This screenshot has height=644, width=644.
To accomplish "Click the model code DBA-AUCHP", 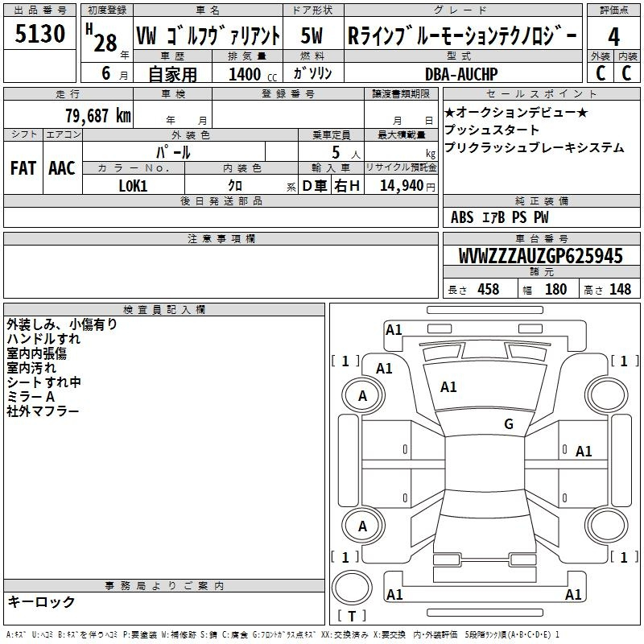I will click(x=461, y=74).
